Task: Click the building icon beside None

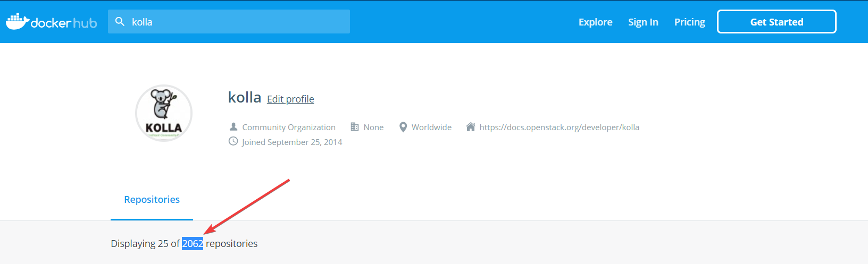Action: 355,127
